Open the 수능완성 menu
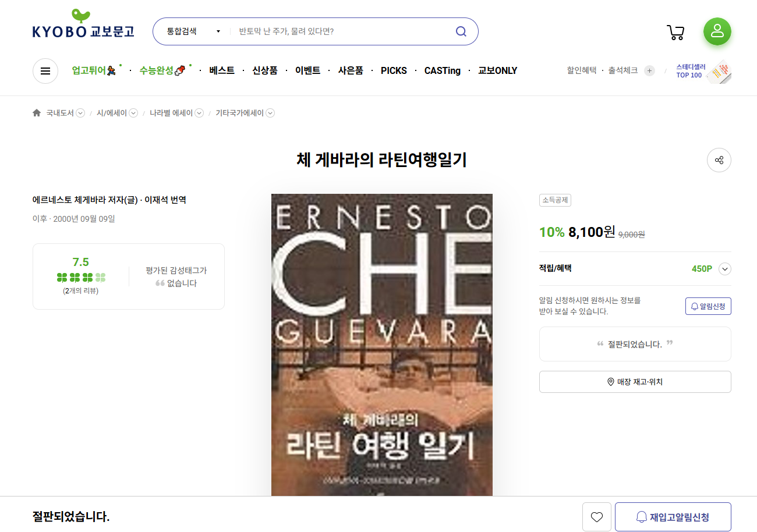 tap(162, 70)
